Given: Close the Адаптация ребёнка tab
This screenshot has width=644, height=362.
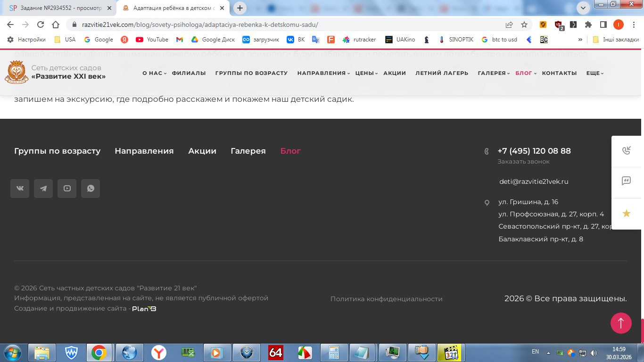Looking at the screenshot, I should (222, 8).
